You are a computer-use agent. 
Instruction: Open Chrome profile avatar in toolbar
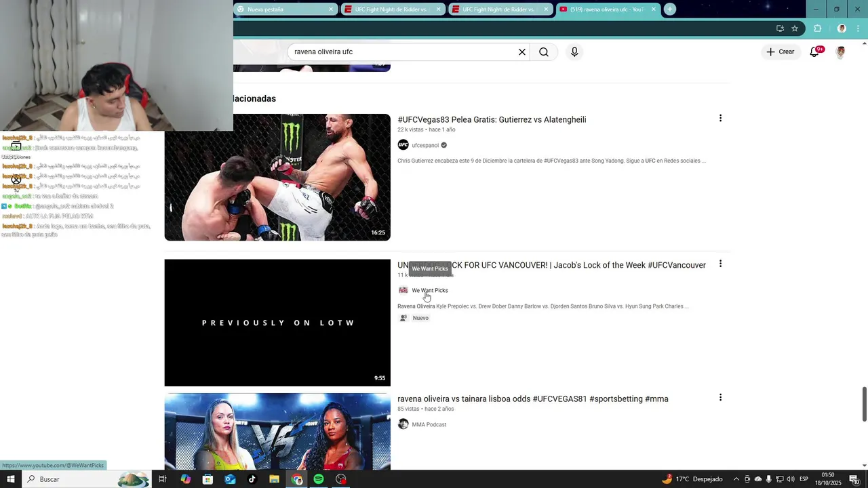click(x=842, y=28)
